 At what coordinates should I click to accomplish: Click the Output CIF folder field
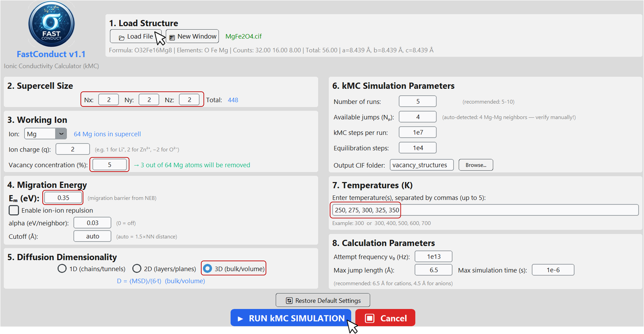pos(422,165)
